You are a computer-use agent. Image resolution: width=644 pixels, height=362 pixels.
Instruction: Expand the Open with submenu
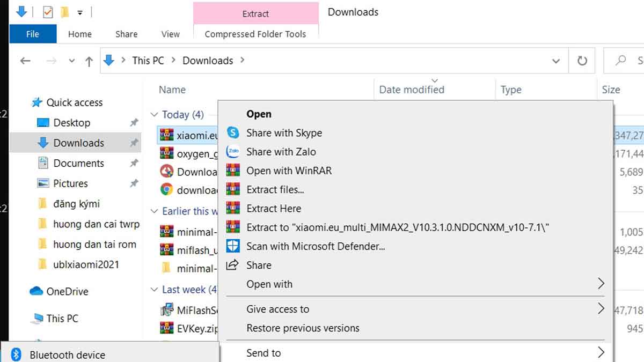click(601, 284)
